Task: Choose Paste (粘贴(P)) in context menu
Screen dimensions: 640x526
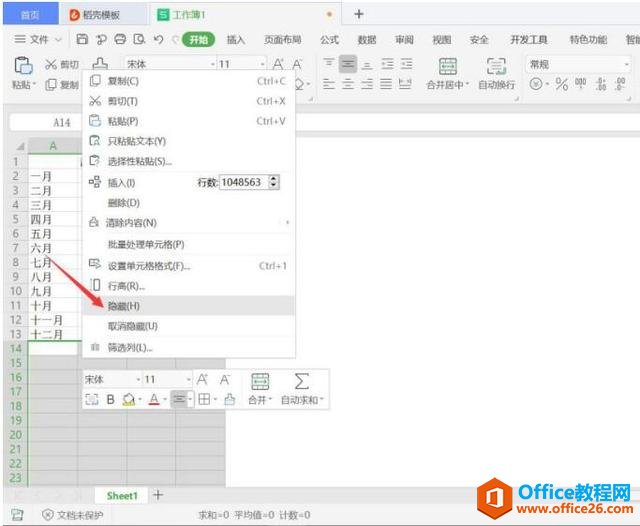Action: [x=188, y=121]
